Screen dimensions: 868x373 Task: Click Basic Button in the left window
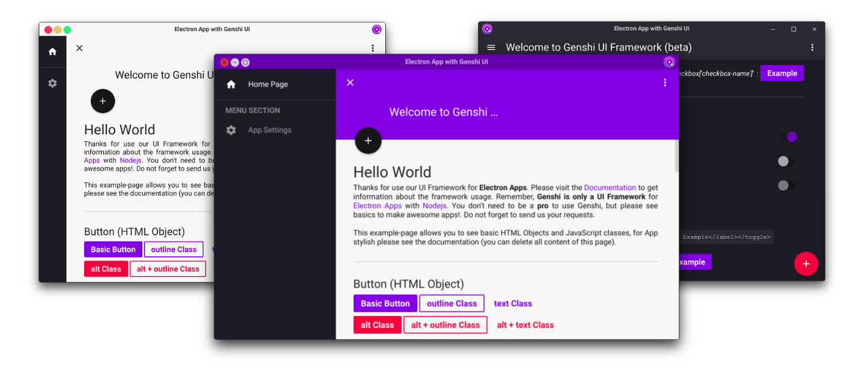pyautogui.click(x=113, y=250)
